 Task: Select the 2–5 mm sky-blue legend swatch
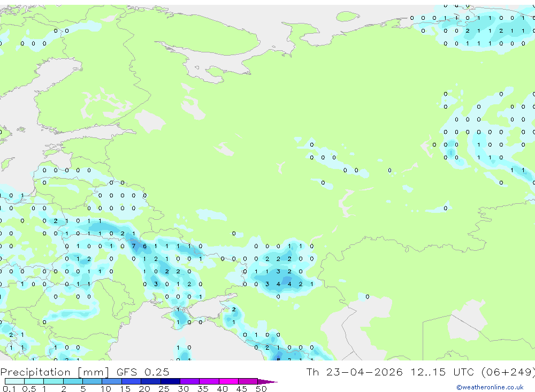pyautogui.click(x=73, y=381)
